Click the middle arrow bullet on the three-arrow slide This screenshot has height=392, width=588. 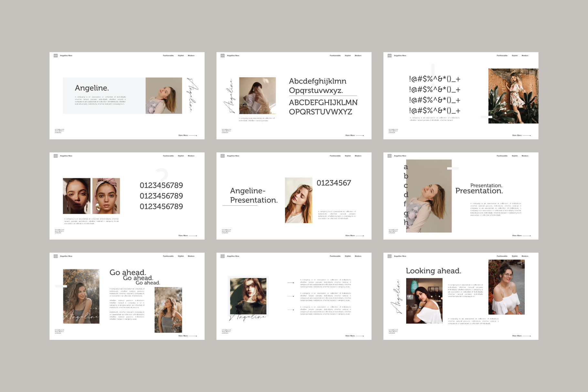tap(291, 296)
